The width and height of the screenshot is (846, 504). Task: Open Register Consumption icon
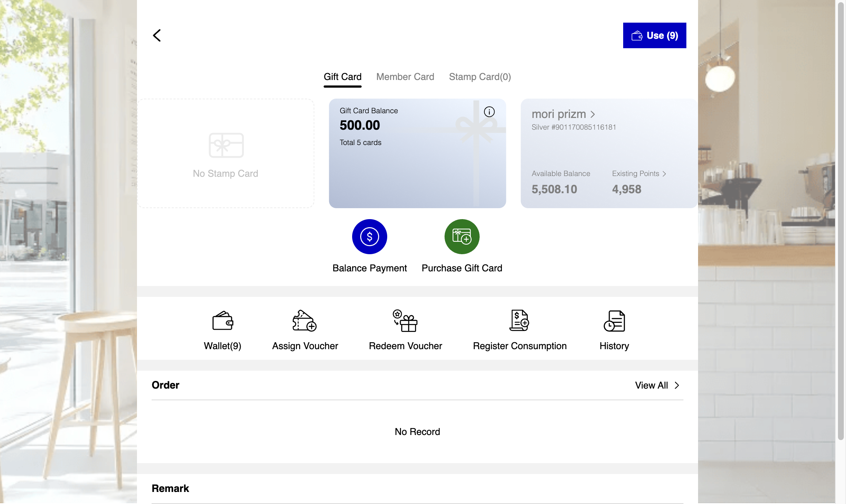tap(519, 321)
